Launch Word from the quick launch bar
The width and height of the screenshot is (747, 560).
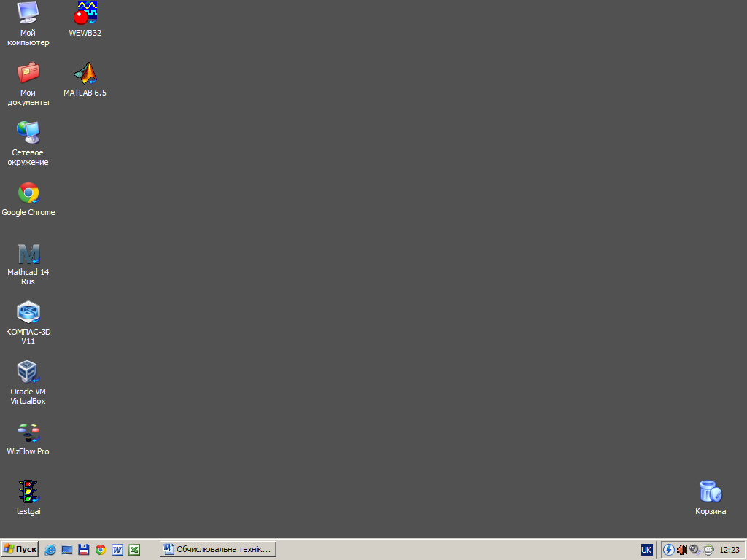point(117,550)
